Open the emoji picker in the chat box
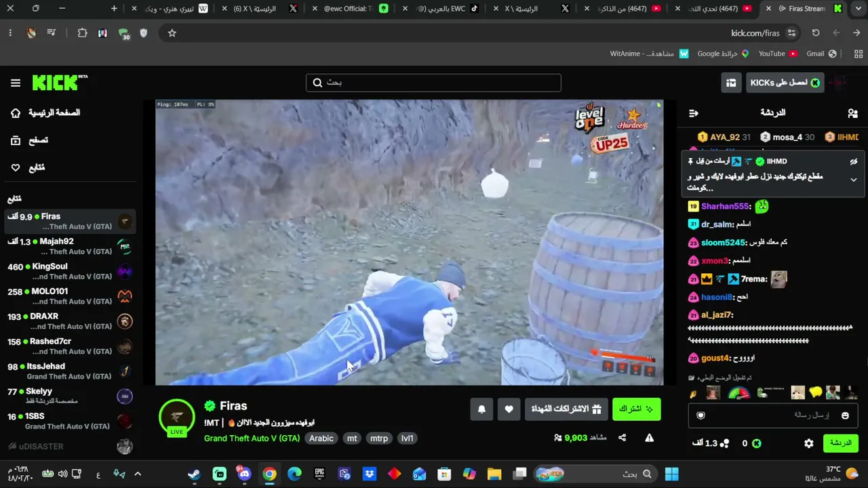Screen dimensions: 868x488 (x=845, y=415)
